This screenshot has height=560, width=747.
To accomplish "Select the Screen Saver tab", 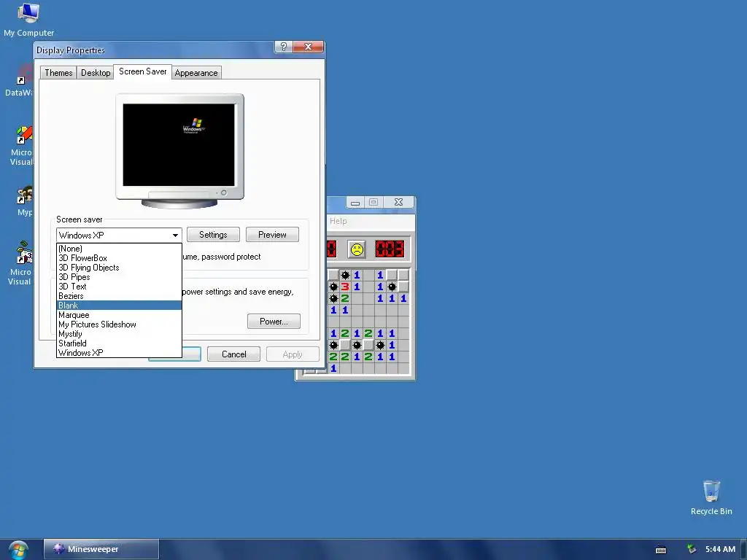I will [x=142, y=71].
